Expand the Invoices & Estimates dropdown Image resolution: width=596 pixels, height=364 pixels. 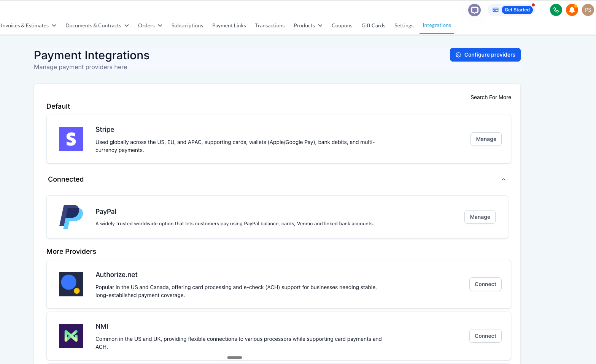click(29, 25)
